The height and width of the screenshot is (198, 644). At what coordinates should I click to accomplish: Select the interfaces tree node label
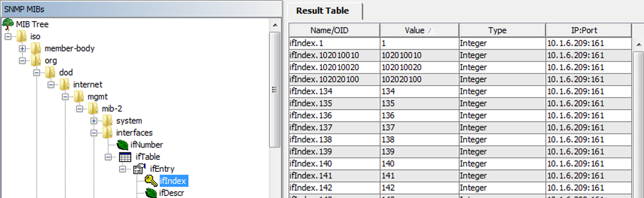pyautogui.click(x=134, y=133)
